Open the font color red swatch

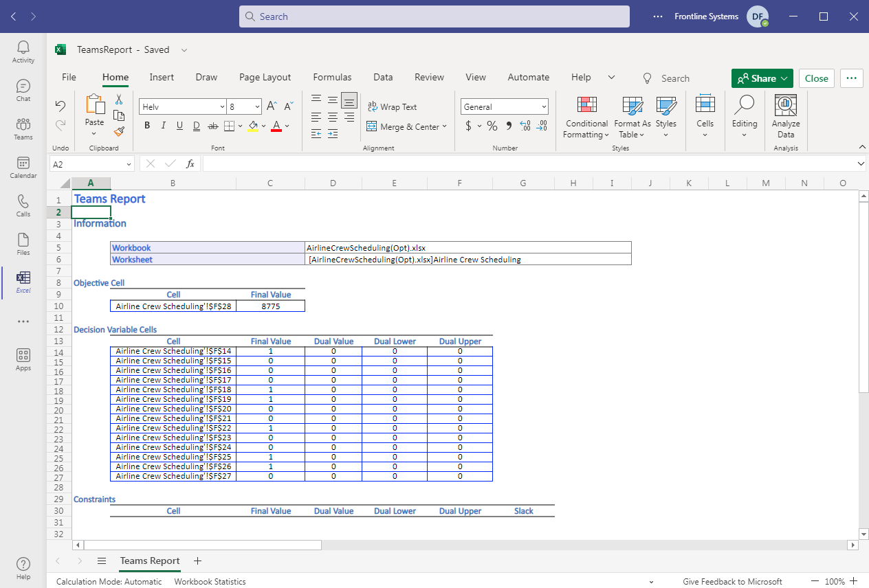pyautogui.click(x=276, y=126)
